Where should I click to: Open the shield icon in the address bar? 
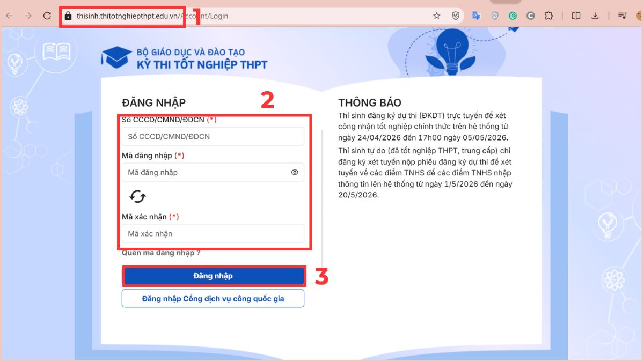(456, 16)
